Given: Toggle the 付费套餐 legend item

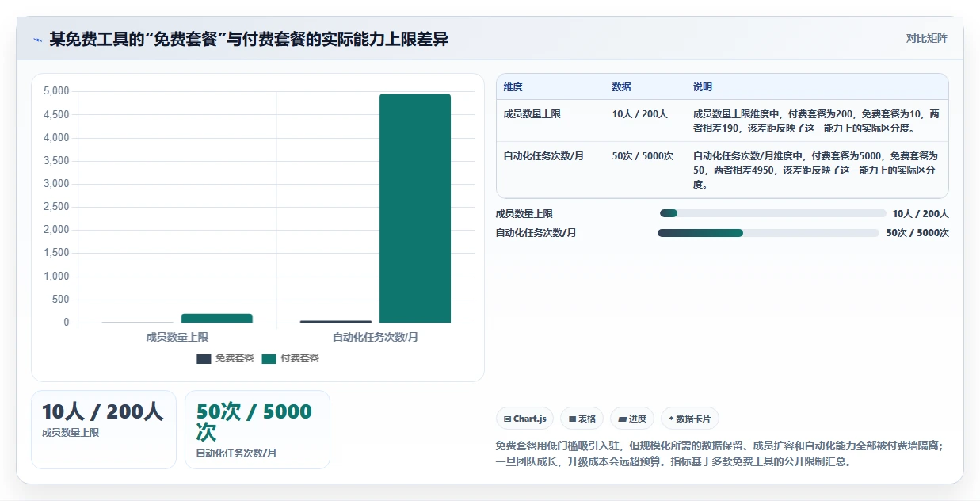Looking at the screenshot, I should click(291, 358).
